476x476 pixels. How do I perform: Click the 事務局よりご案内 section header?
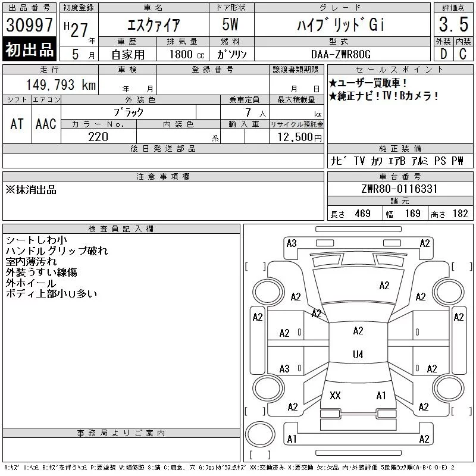tap(121, 433)
